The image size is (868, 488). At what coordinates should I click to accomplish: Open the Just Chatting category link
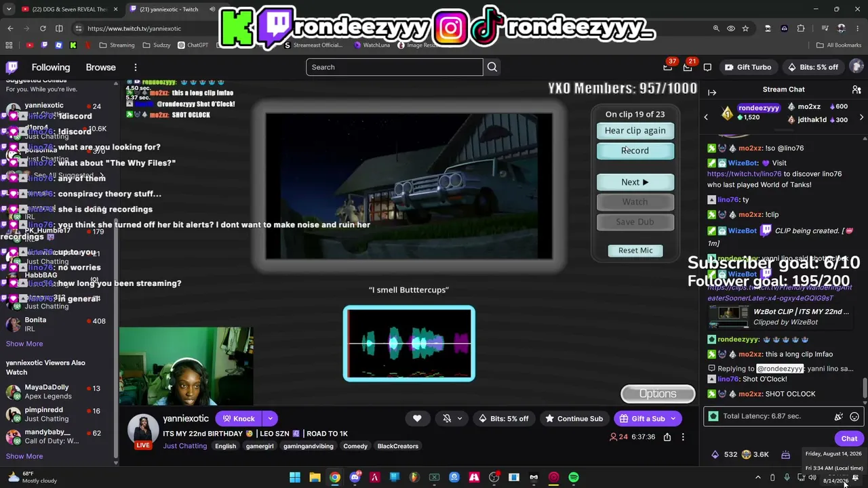[184, 446]
